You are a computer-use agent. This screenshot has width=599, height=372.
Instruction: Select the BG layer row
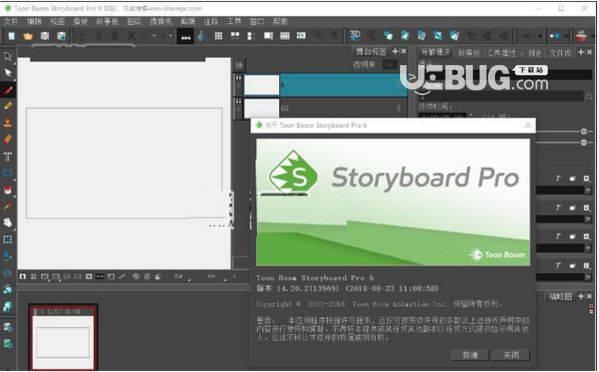(325, 108)
